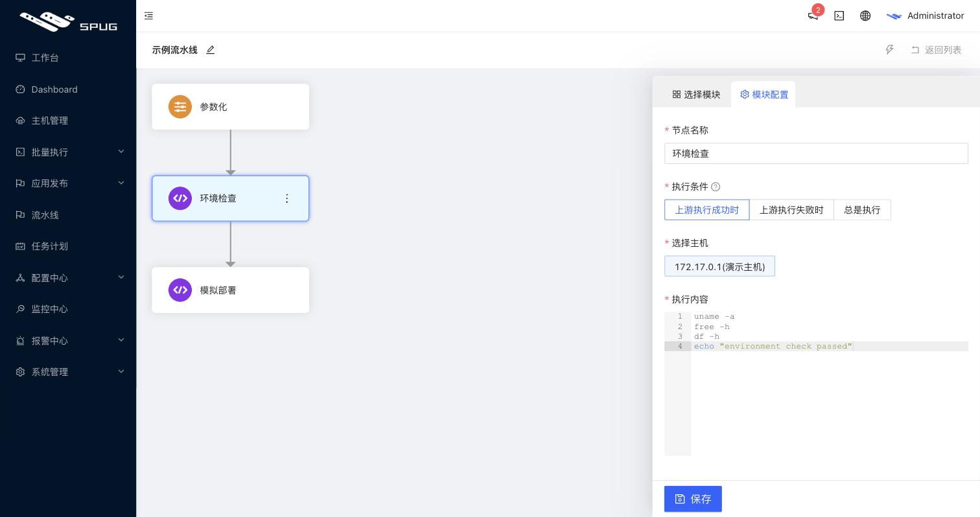This screenshot has width=980, height=517.
Task: Open 工作台 in the sidebar
Action: click(x=68, y=58)
